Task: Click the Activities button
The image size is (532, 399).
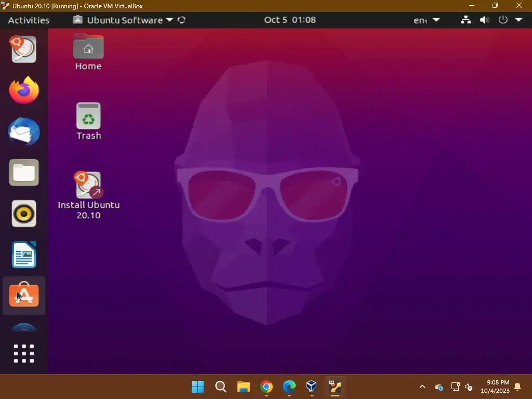Action: click(x=29, y=20)
